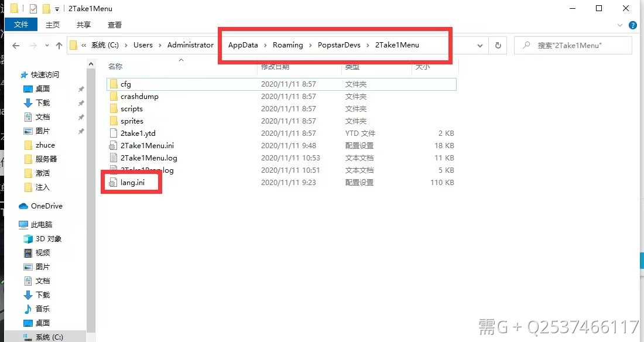Open the recent locations dropdown arrow
Screen dimensions: 644x342
pyautogui.click(x=47, y=45)
